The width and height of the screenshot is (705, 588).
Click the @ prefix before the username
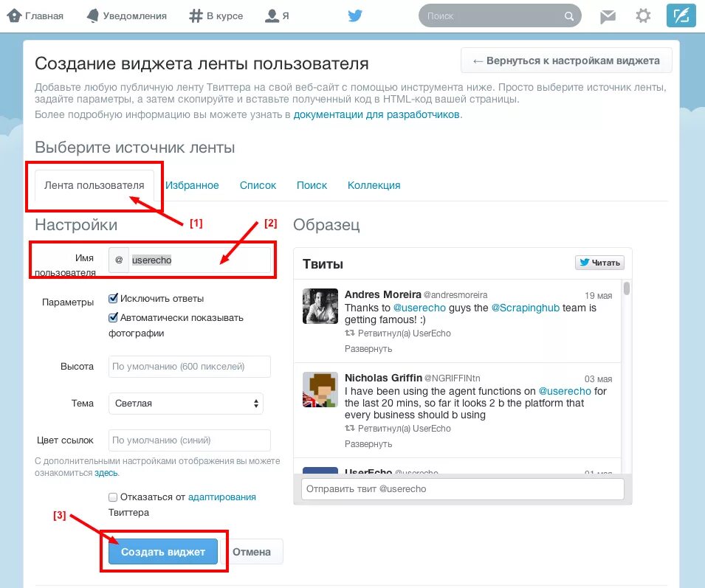coord(119,260)
